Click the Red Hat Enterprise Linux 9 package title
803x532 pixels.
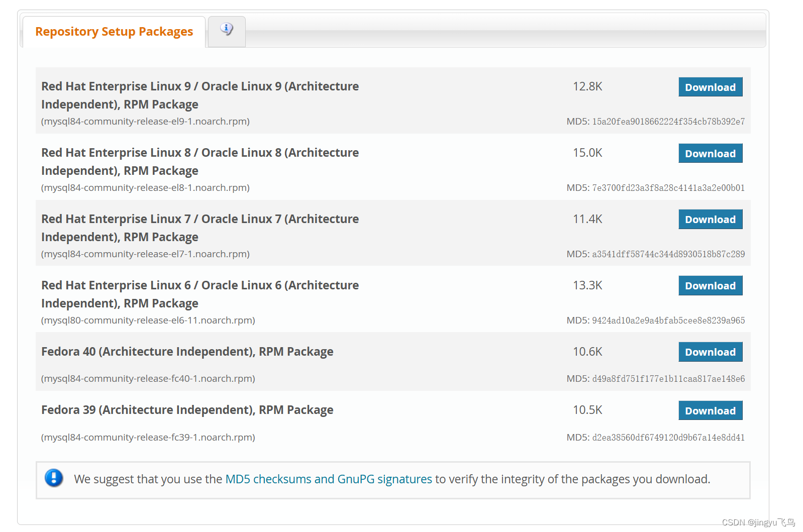[x=200, y=95]
